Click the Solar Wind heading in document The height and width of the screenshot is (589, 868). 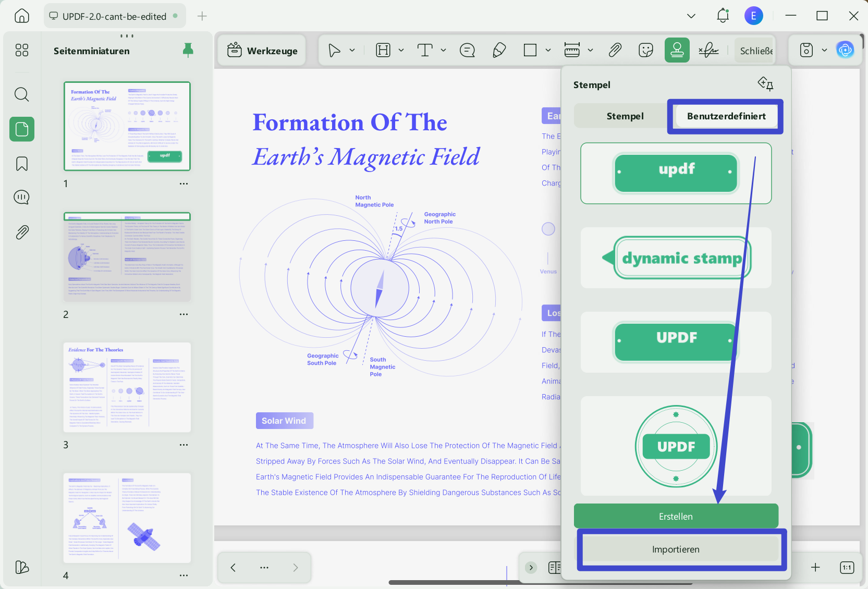(284, 421)
